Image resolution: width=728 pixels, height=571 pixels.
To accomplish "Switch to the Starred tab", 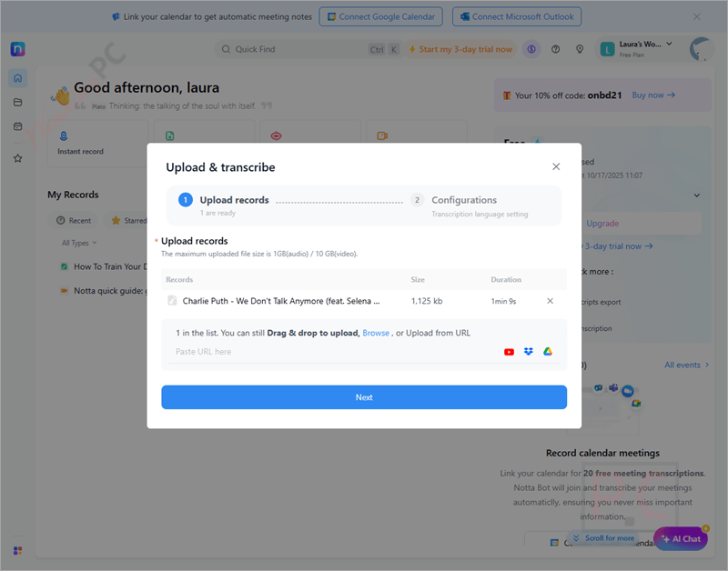I will 128,220.
